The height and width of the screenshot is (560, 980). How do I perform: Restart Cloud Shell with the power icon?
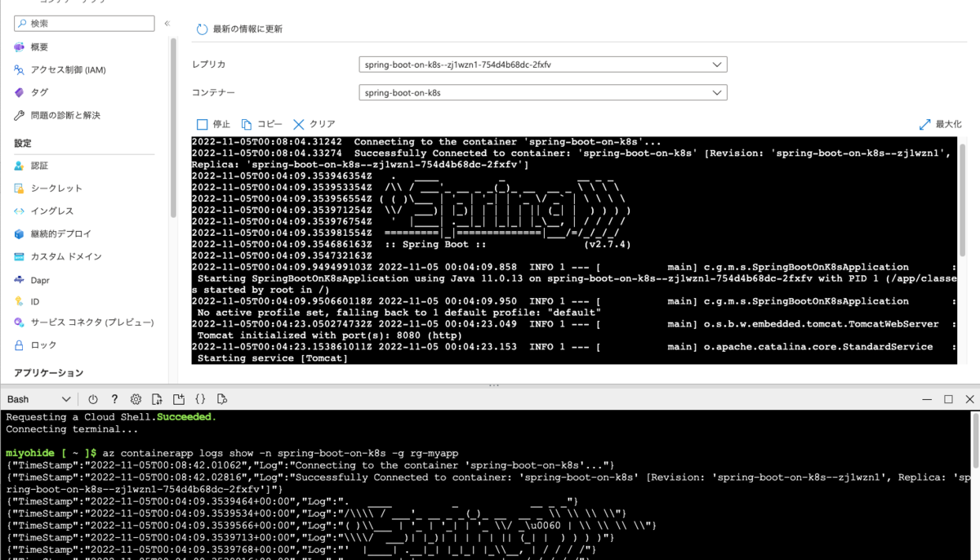(93, 399)
